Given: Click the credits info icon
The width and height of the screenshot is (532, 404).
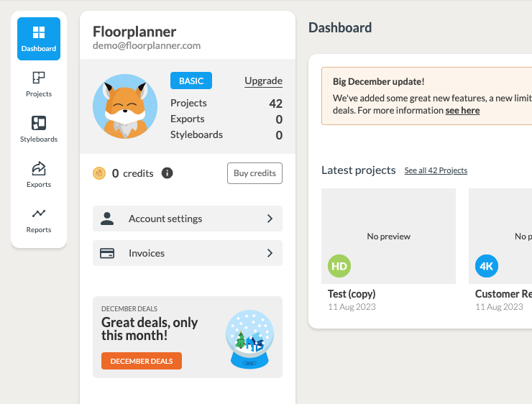Looking at the screenshot, I should pyautogui.click(x=168, y=173).
